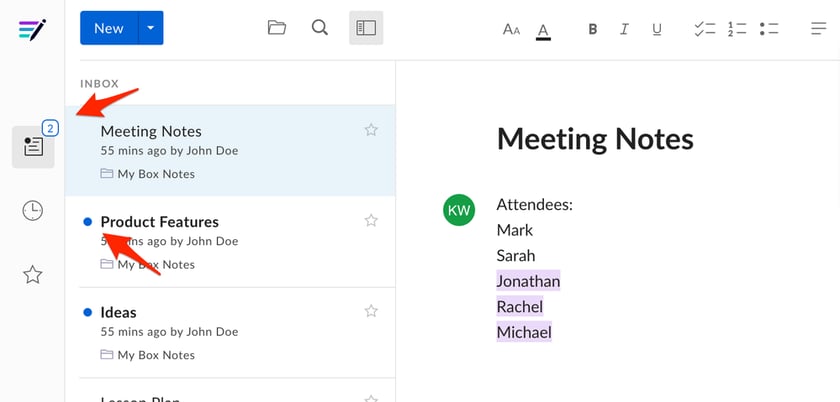Create a new note with New button
Viewport: 840px width, 402px height.
[x=109, y=28]
